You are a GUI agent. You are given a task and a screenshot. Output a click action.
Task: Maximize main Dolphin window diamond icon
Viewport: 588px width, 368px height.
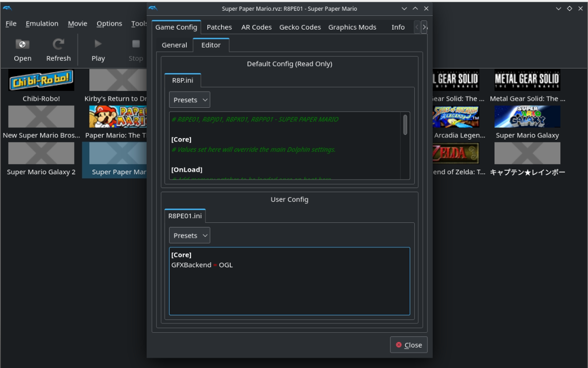pyautogui.click(x=569, y=8)
